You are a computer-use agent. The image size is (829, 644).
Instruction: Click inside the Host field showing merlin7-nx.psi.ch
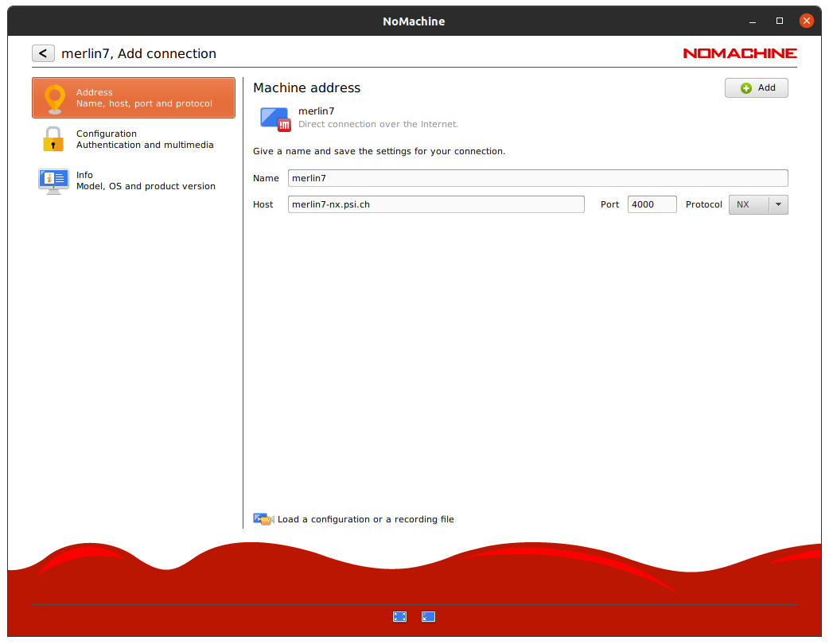[436, 204]
